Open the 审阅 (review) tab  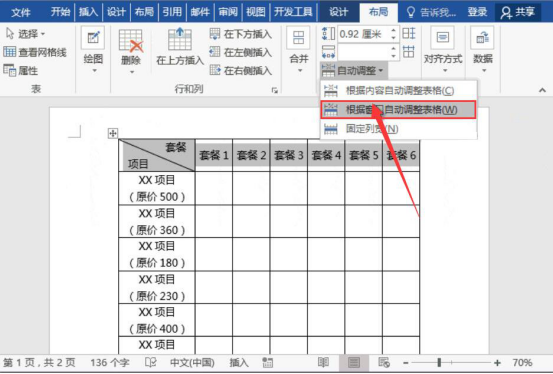click(228, 12)
